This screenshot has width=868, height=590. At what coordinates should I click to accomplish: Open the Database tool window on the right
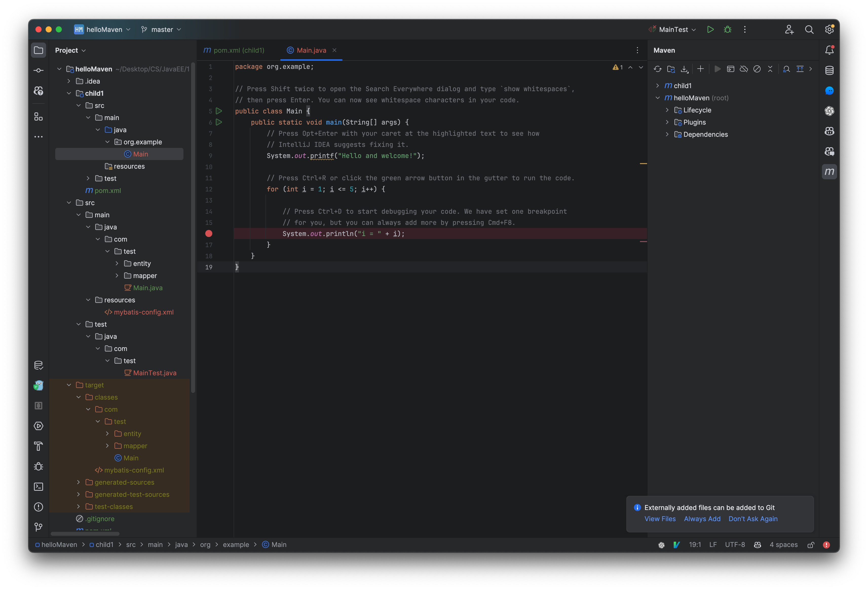pyautogui.click(x=829, y=70)
